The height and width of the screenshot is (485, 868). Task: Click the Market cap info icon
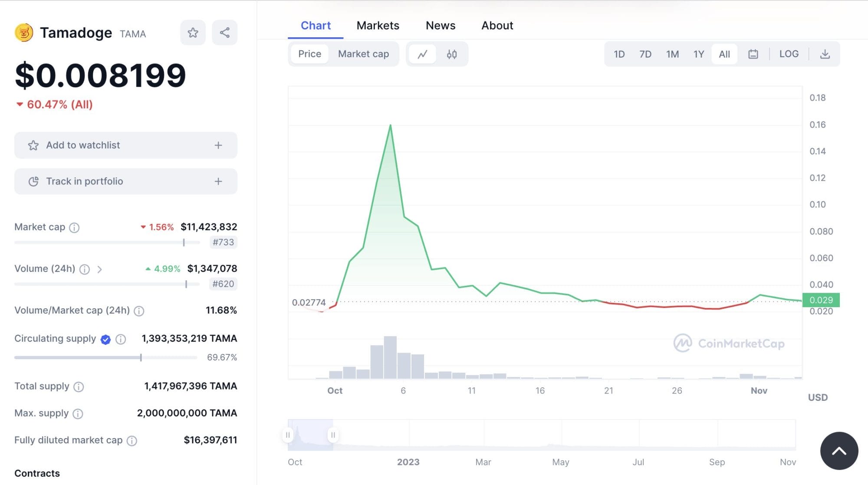click(75, 227)
